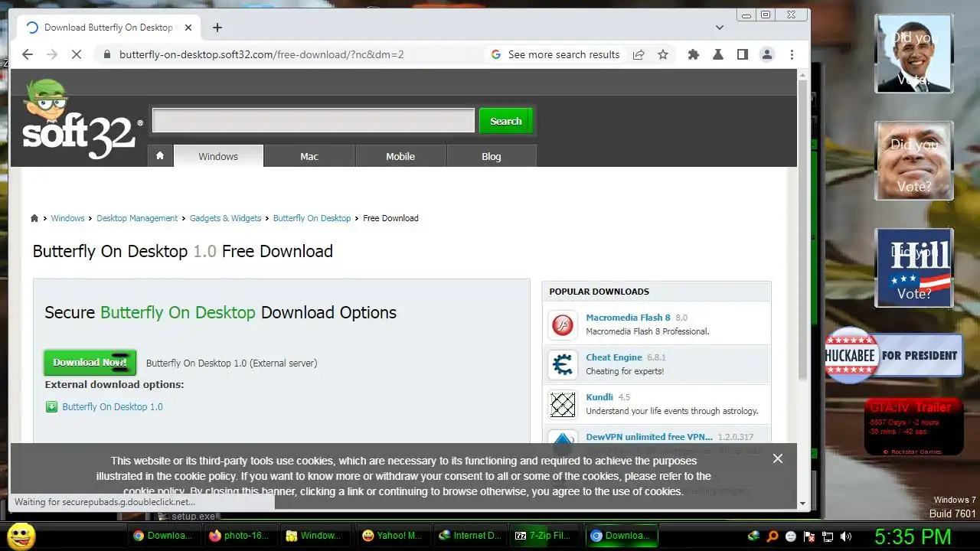Click See more search results chip
Viewport: 980px width, 551px height.
point(555,54)
